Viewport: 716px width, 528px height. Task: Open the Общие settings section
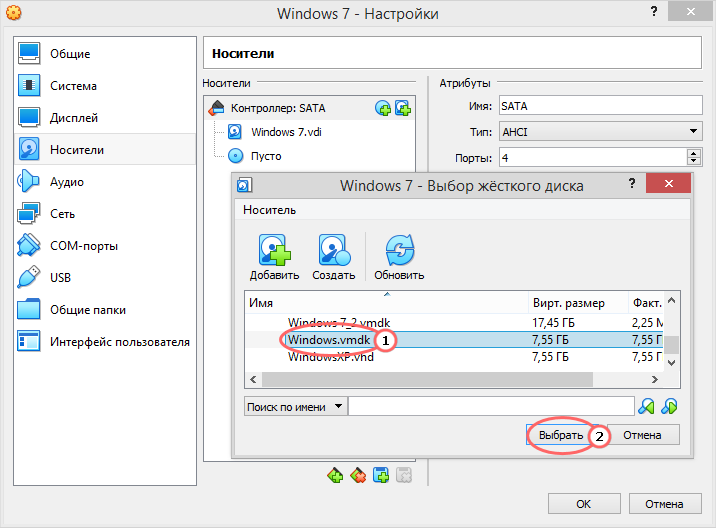(x=105, y=53)
